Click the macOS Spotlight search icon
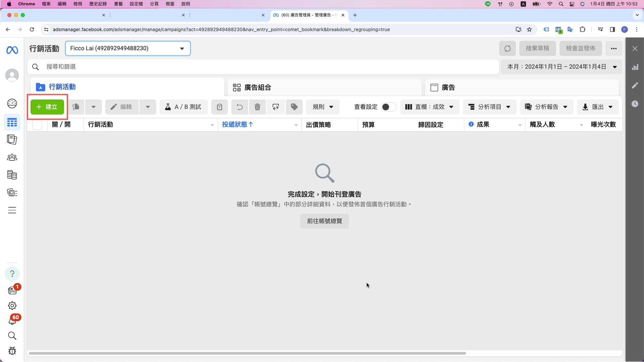 tap(561, 4)
